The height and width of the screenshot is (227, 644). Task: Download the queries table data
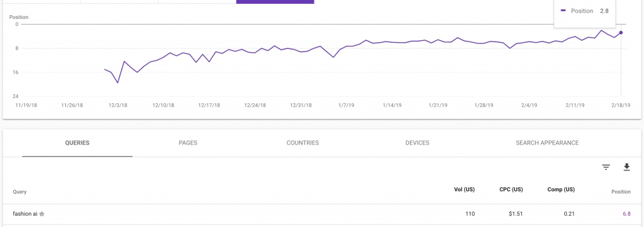[626, 167]
